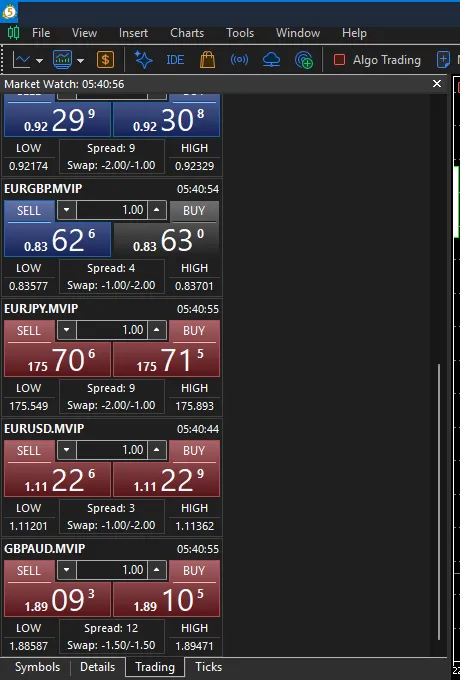460x680 pixels.
Task: Open the Tools menu
Action: [x=240, y=33]
